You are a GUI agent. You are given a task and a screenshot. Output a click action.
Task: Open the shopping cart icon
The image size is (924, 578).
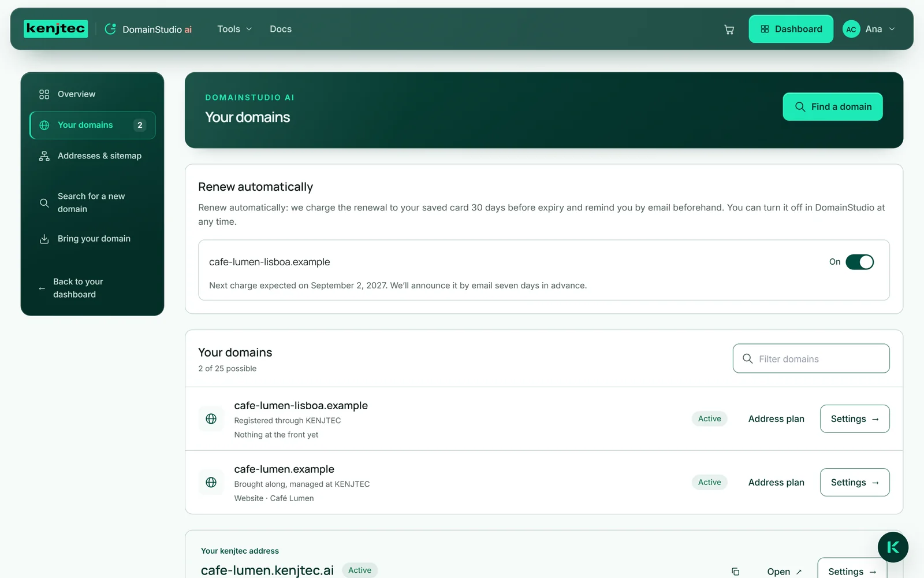pyautogui.click(x=729, y=29)
